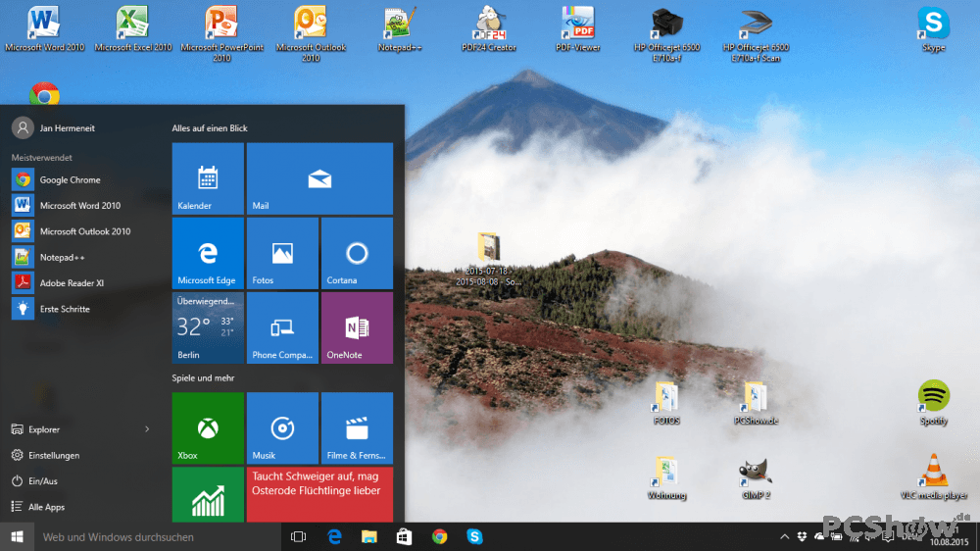Click the Dropbox tray icon

click(802, 536)
